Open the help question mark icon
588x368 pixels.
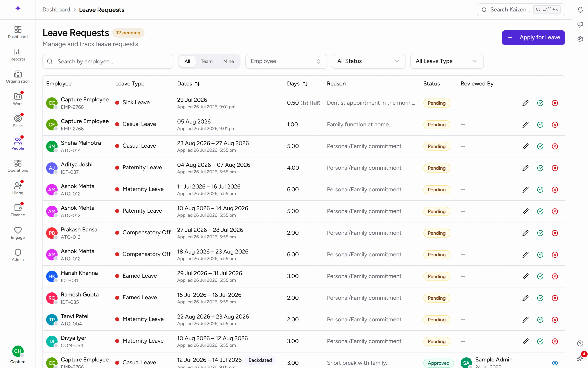[580, 343]
